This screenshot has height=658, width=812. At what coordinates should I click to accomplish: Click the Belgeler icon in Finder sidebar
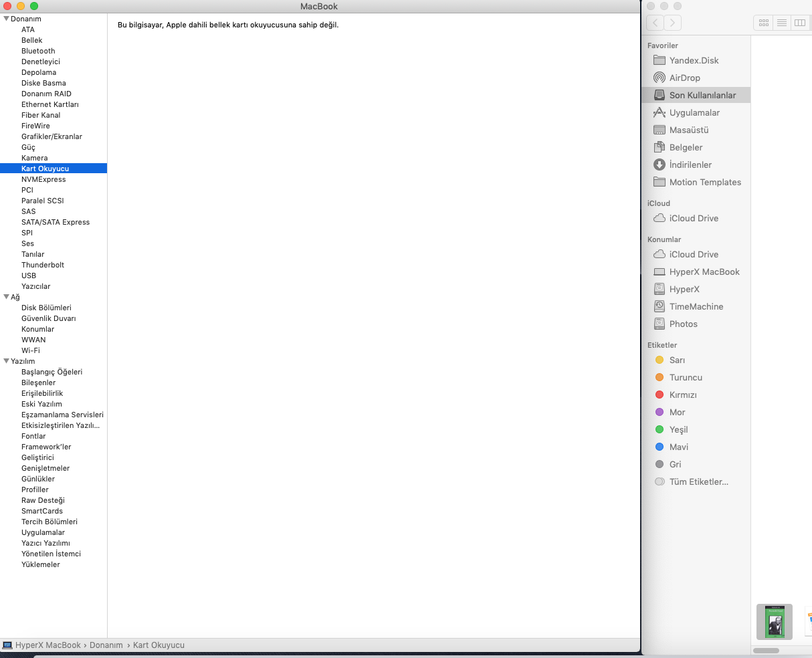pos(659,147)
